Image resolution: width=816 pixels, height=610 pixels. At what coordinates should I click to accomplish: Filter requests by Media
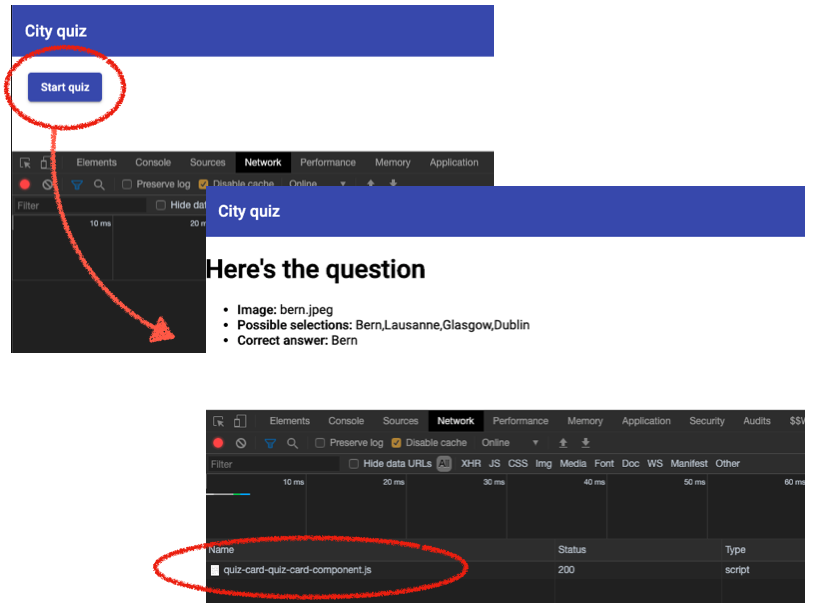pos(573,463)
